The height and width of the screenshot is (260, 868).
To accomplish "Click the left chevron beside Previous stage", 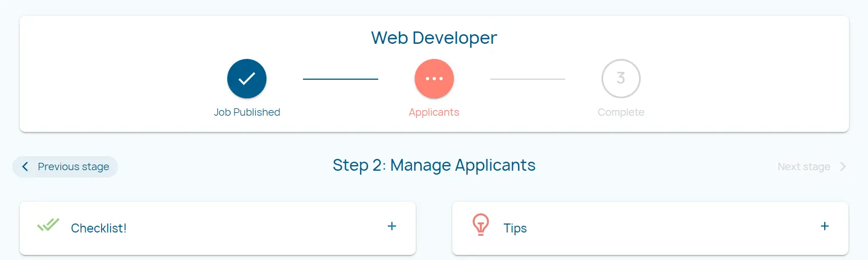I will [25, 167].
